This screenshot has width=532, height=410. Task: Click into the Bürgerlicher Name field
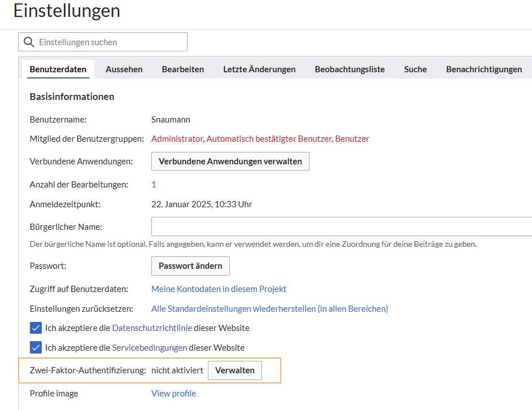tap(342, 226)
